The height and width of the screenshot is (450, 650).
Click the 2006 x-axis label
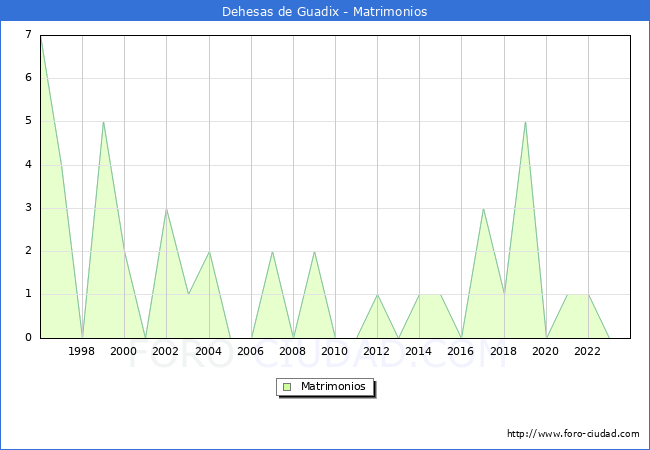click(x=250, y=351)
